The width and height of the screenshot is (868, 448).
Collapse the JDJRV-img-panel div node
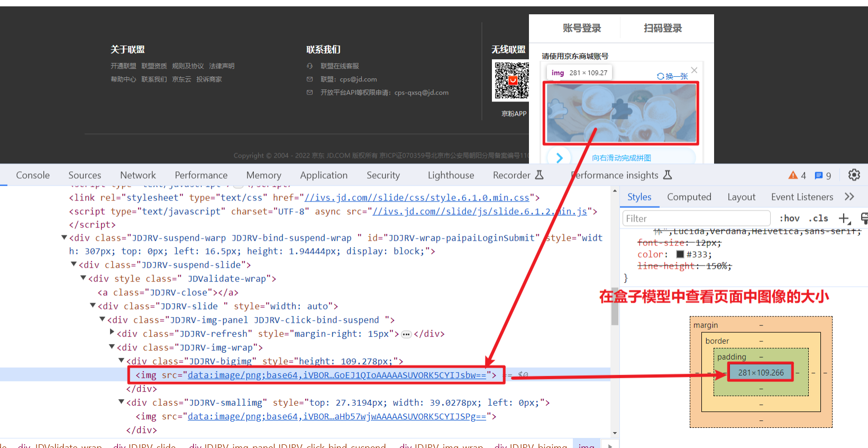click(x=102, y=319)
